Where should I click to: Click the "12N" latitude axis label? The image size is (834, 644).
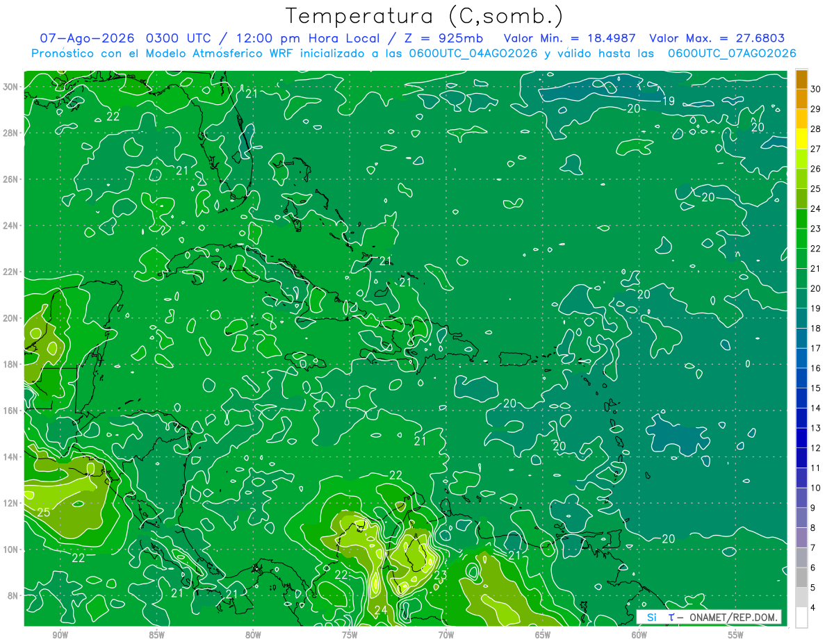pos(11,503)
